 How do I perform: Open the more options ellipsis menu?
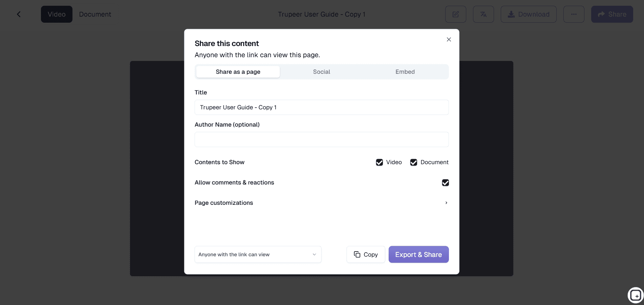click(x=574, y=14)
